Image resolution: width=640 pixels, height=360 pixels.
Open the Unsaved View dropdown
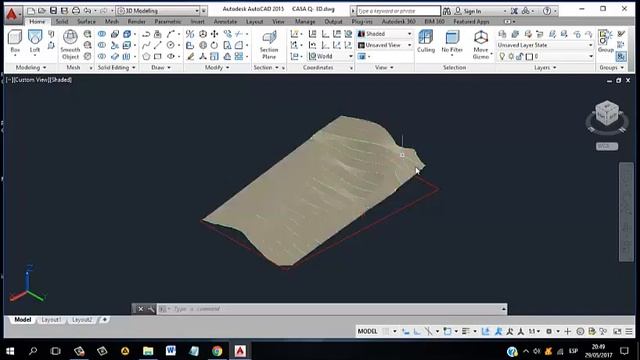coord(385,45)
